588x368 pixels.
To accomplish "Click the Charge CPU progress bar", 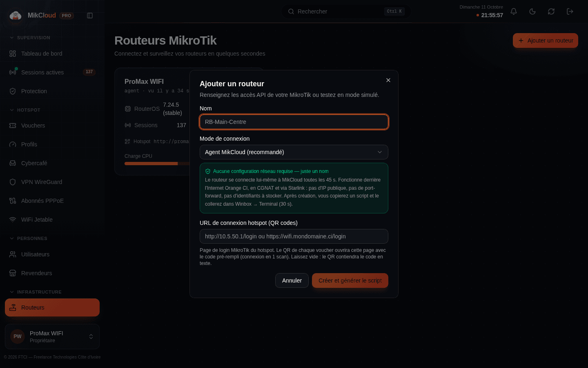I will pos(157,164).
